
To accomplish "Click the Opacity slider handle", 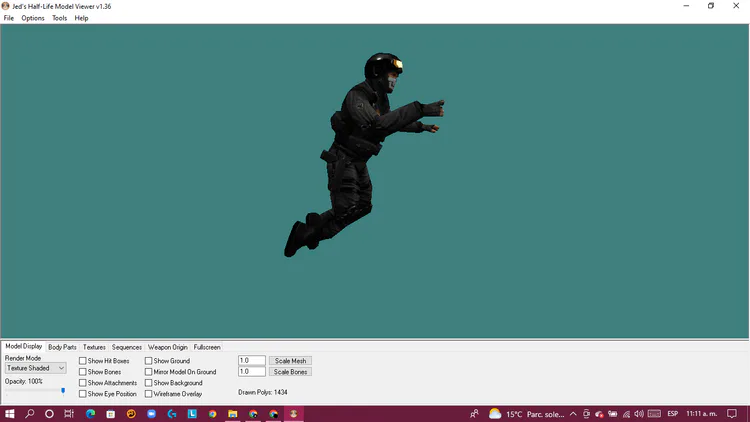I will [x=63, y=391].
